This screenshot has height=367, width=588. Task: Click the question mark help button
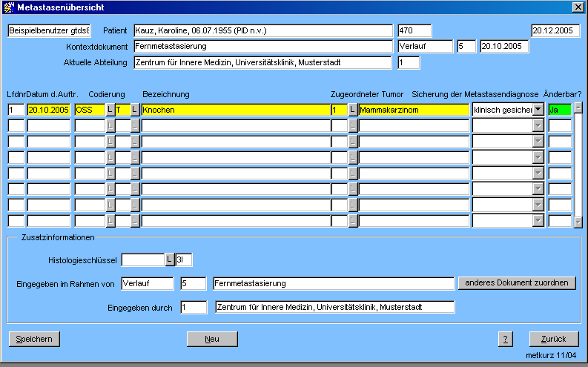coord(506,339)
